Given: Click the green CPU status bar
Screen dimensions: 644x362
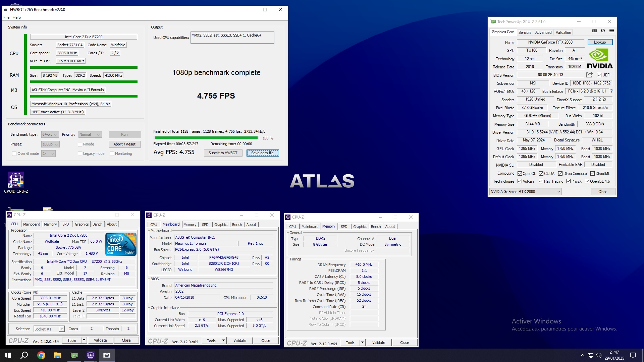Looking at the screenshot, I should click(84, 67).
